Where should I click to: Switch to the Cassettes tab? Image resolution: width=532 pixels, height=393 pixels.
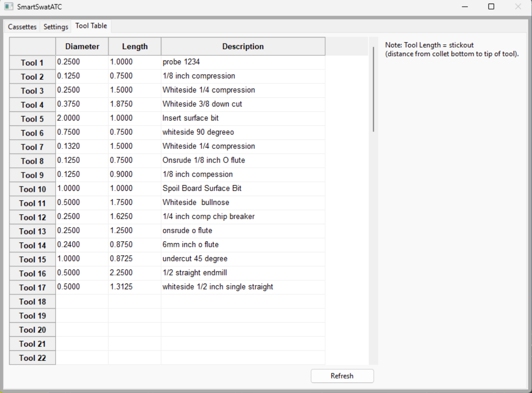coord(22,27)
